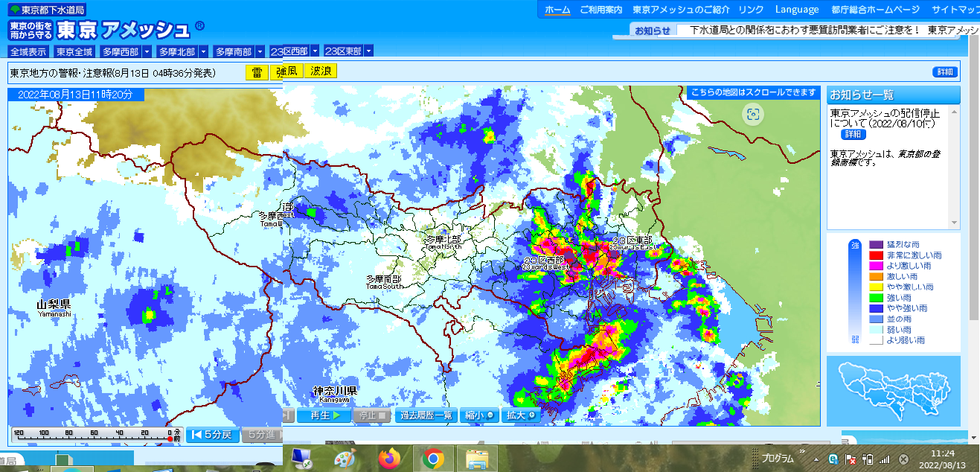The height and width of the screenshot is (472, 980).
Task: Click the お知らせ tab label
Action: (653, 30)
